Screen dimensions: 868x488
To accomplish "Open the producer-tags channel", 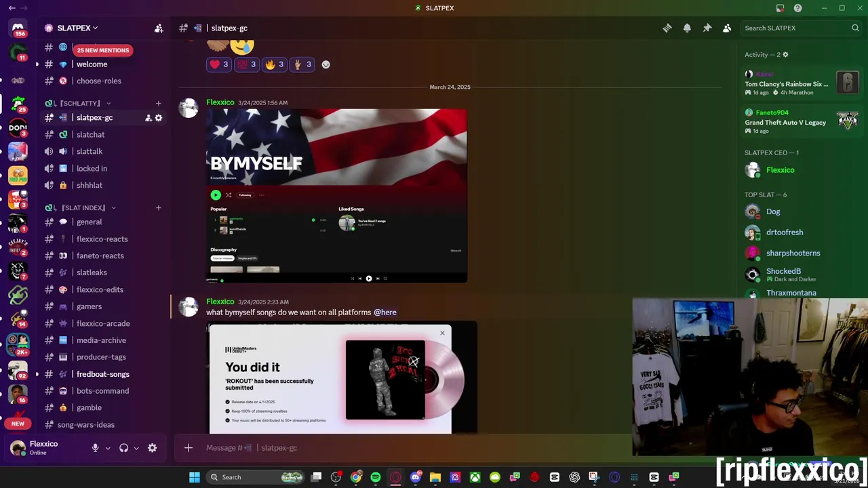I will click(101, 357).
